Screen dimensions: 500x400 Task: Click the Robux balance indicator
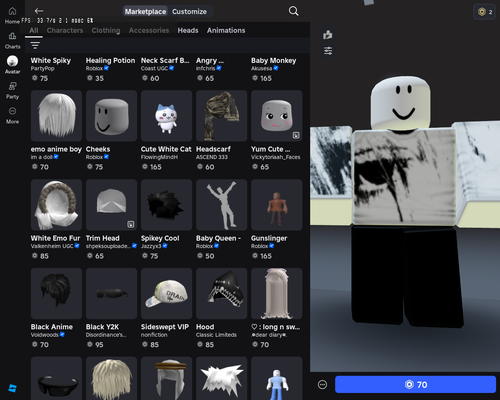(x=485, y=12)
